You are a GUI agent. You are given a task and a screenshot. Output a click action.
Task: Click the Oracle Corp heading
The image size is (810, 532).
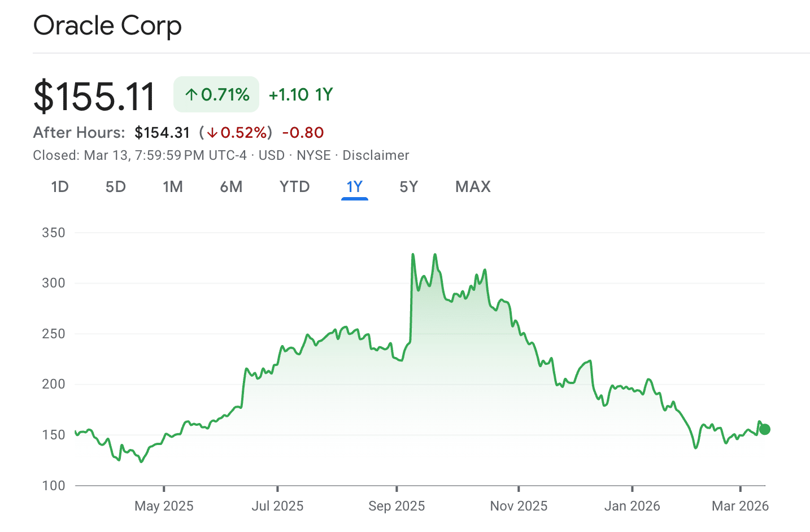107,26
